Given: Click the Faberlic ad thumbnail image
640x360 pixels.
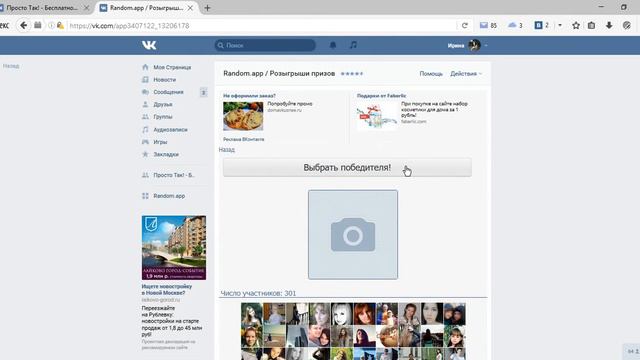Looking at the screenshot, I should (x=377, y=116).
